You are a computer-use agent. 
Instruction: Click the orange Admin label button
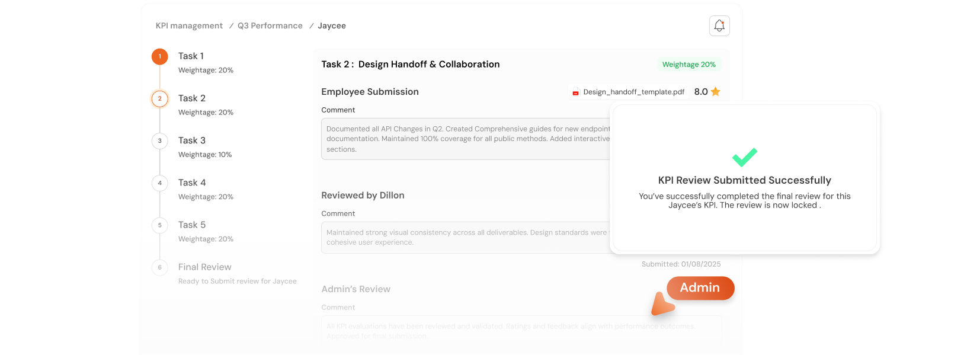pyautogui.click(x=700, y=288)
